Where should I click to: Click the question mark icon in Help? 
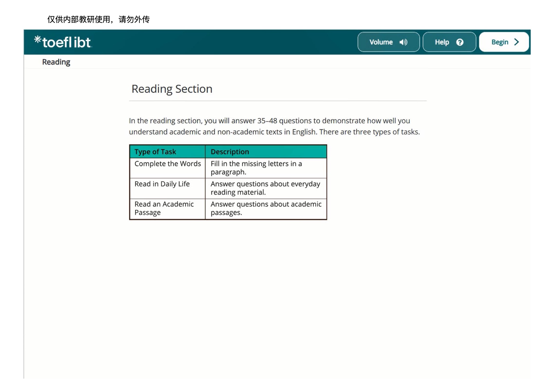tap(460, 42)
